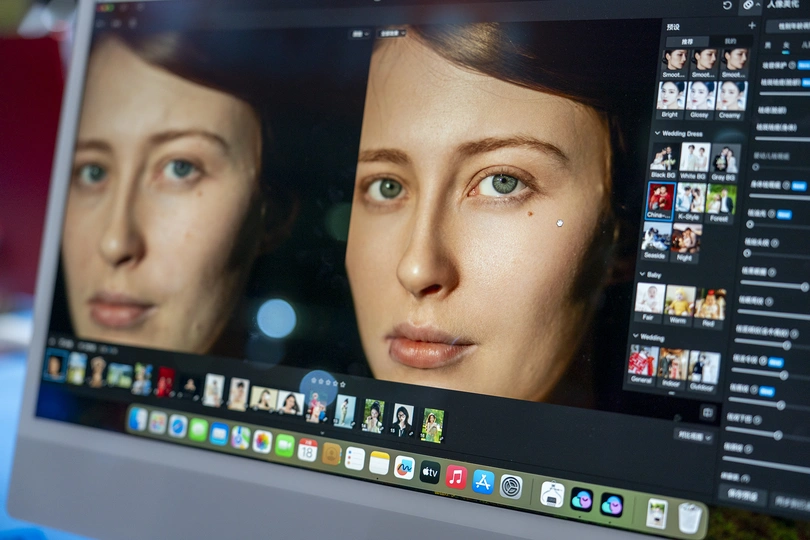Open the compare view dropdown
The image size is (810, 540).
coord(695,436)
